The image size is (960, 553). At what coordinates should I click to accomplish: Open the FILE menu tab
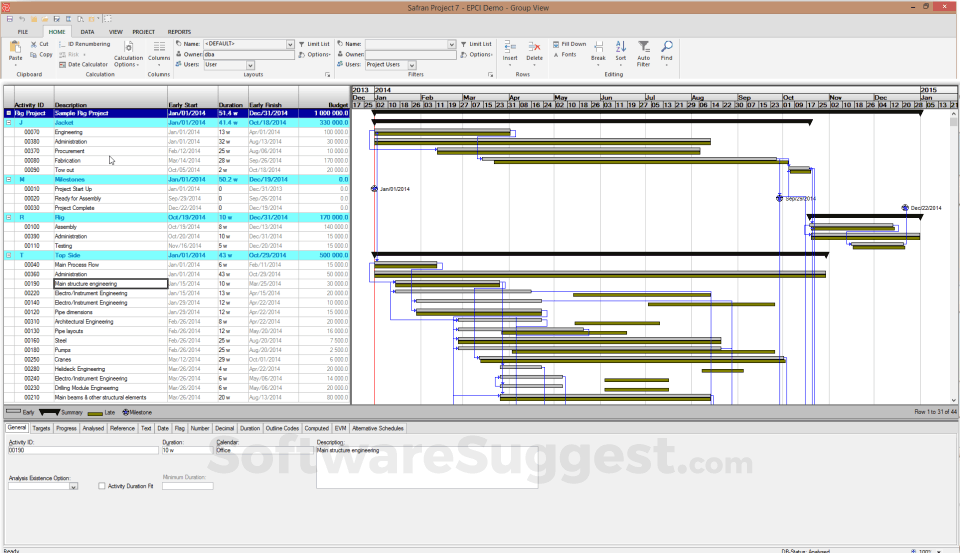23,32
